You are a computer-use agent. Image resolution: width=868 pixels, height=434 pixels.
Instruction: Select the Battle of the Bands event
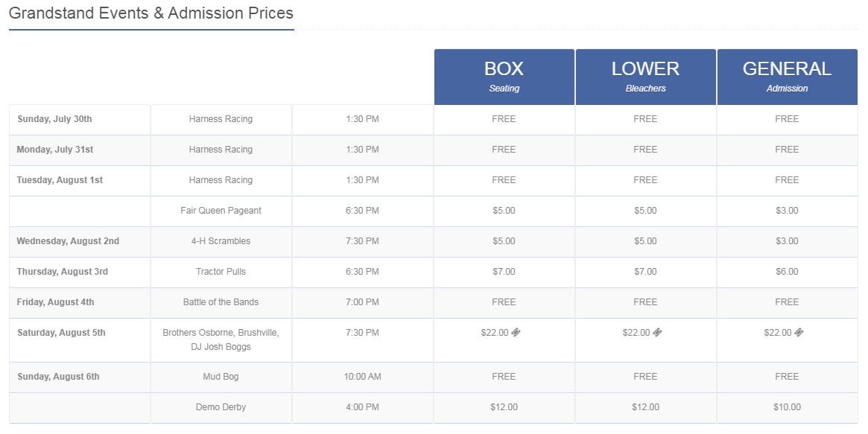(x=221, y=302)
